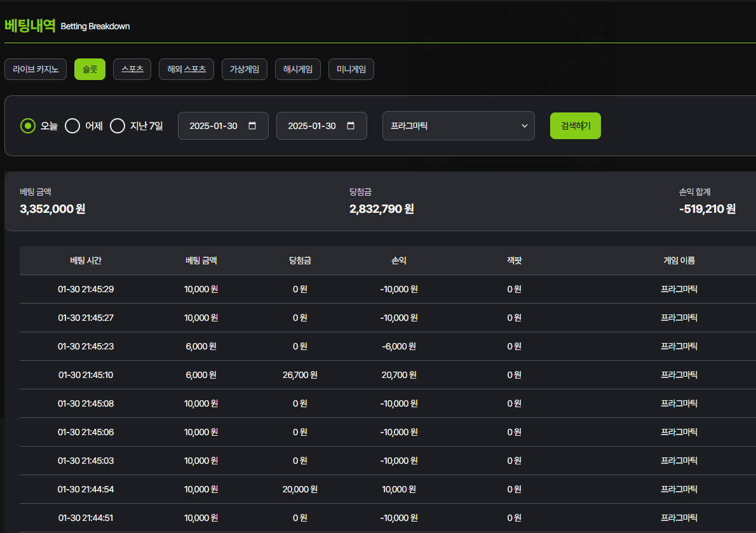Viewport: 756px width, 533px height.
Task: Click bet time 01-30 21:45:27
Action: coord(86,318)
